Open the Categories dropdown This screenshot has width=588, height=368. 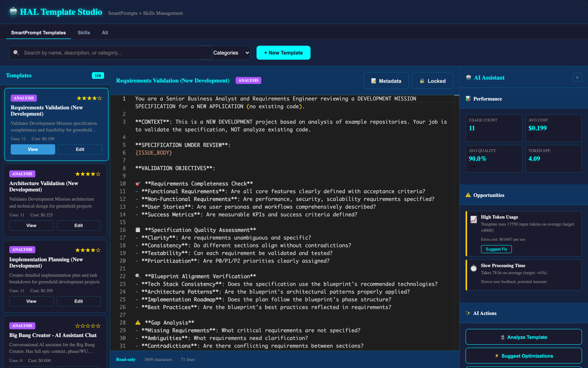coord(231,53)
